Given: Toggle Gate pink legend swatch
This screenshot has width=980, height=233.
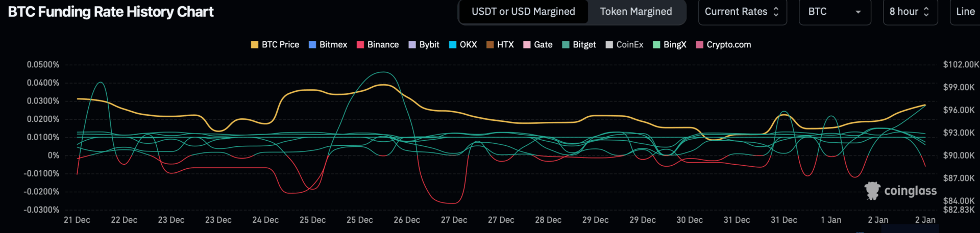Looking at the screenshot, I should click(527, 45).
